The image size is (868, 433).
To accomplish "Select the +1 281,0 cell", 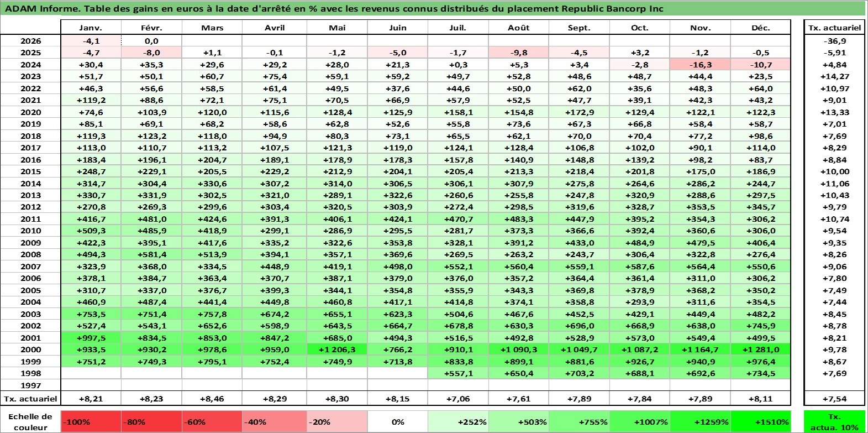I will (761, 349).
